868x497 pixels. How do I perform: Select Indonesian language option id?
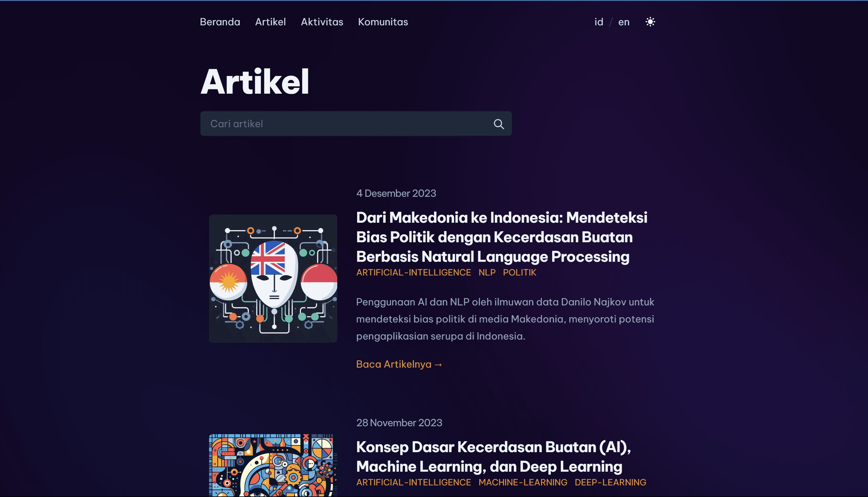click(599, 22)
